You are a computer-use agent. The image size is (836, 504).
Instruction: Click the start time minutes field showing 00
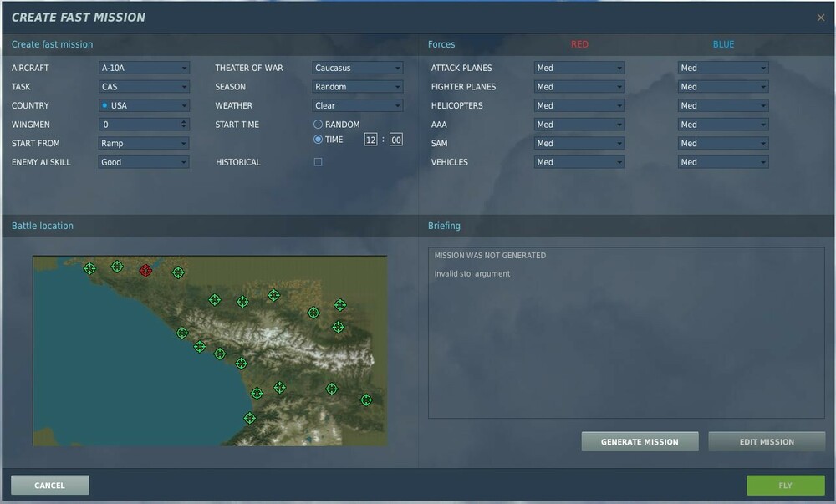[395, 140]
